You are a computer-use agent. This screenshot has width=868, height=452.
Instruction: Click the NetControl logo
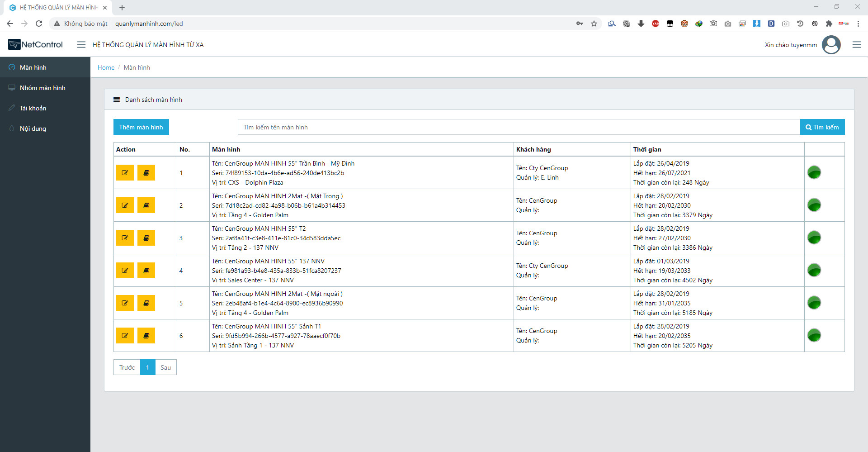pyautogui.click(x=36, y=44)
